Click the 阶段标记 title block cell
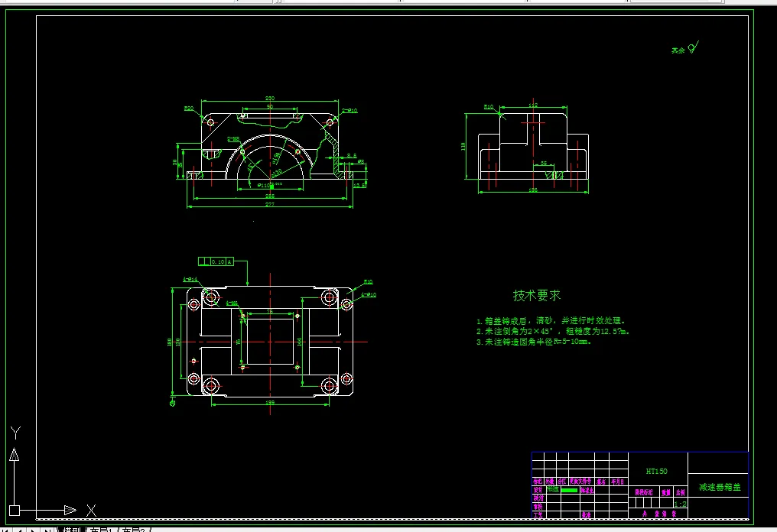This screenshot has height=532, width=777. [x=644, y=492]
